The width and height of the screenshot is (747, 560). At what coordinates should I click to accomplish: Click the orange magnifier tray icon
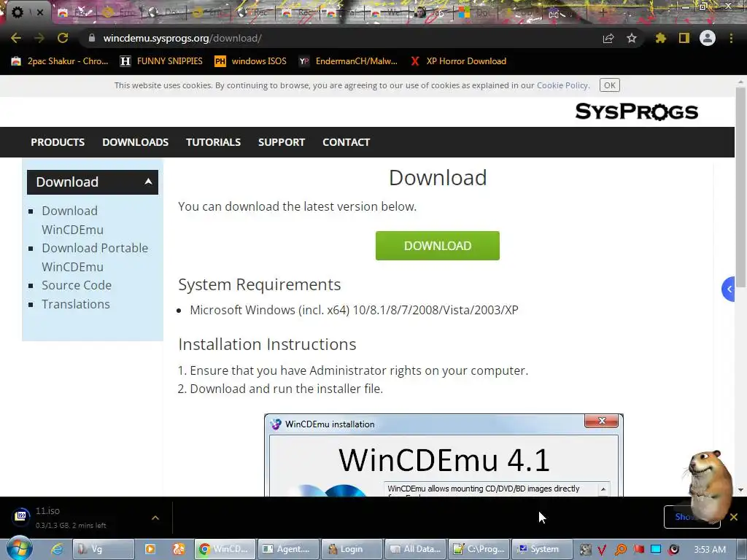(620, 550)
